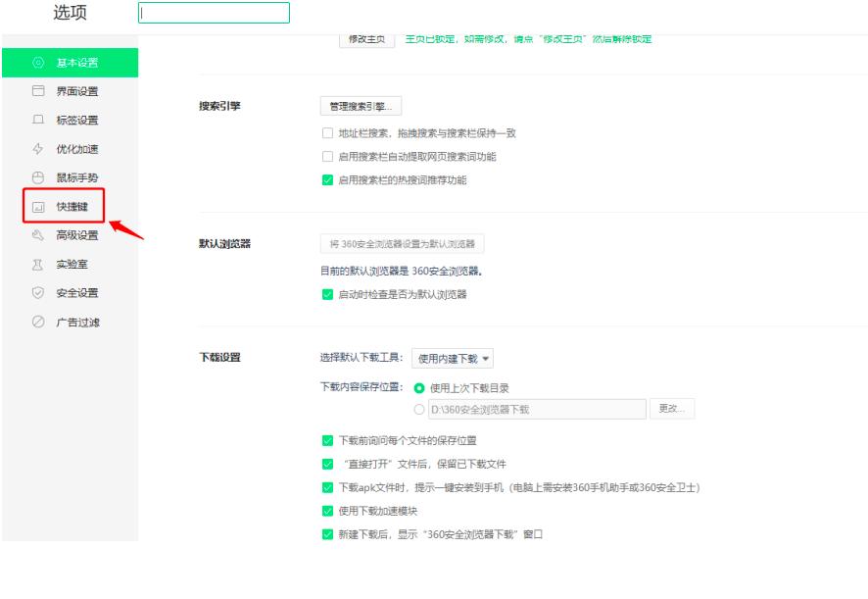Click the 管理搜索引擎 button
This screenshot has height=599, width=868.
(361, 107)
